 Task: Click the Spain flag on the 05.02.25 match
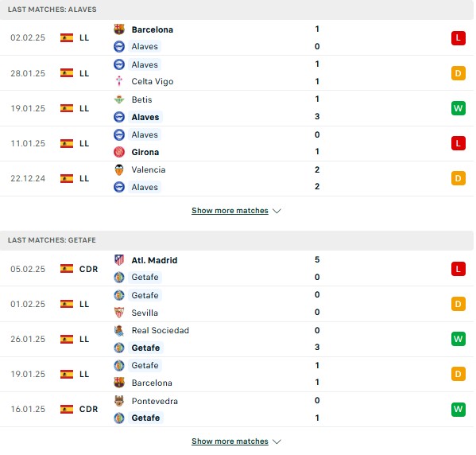[67, 269]
